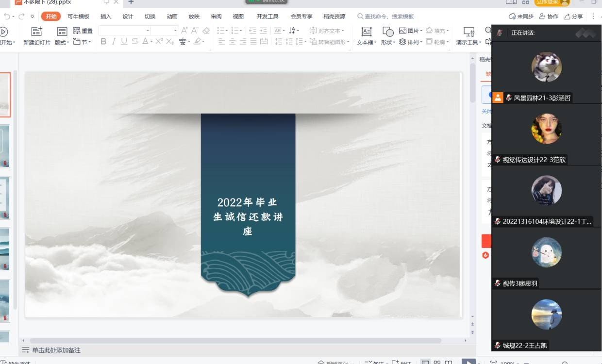
Task: Click the increase font size icon
Action: [184, 31]
